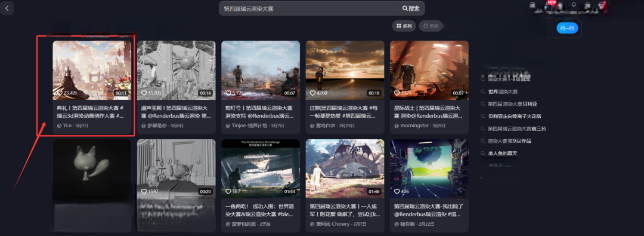Switch to 多列 grid view
Image resolution: width=644 pixels, height=236 pixels.
click(x=404, y=26)
